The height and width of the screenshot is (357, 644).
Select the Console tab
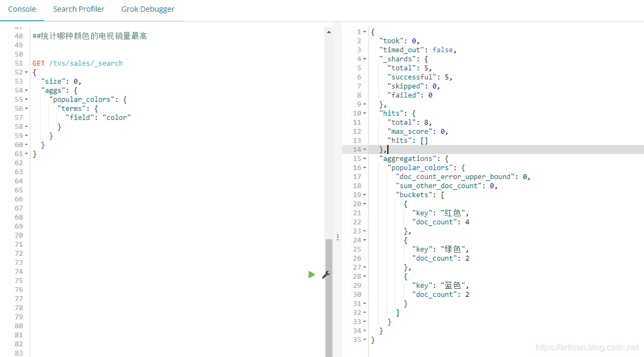(x=22, y=9)
